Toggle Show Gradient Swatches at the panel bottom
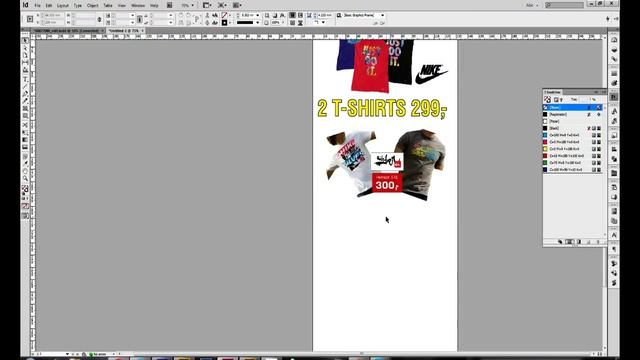This screenshot has height=360, width=640. tap(578, 242)
